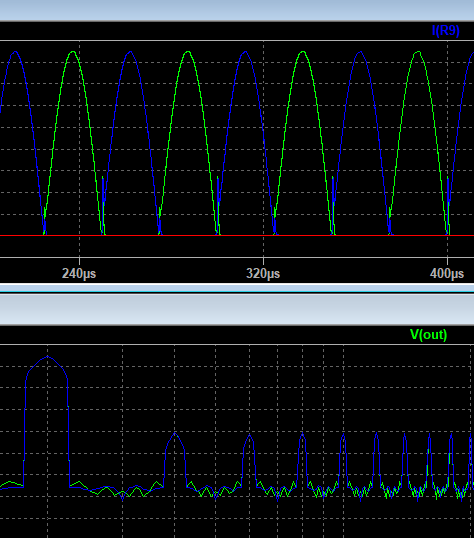Click the blue waveform peak left of 320µs
The image size is (474, 538).
point(245,52)
